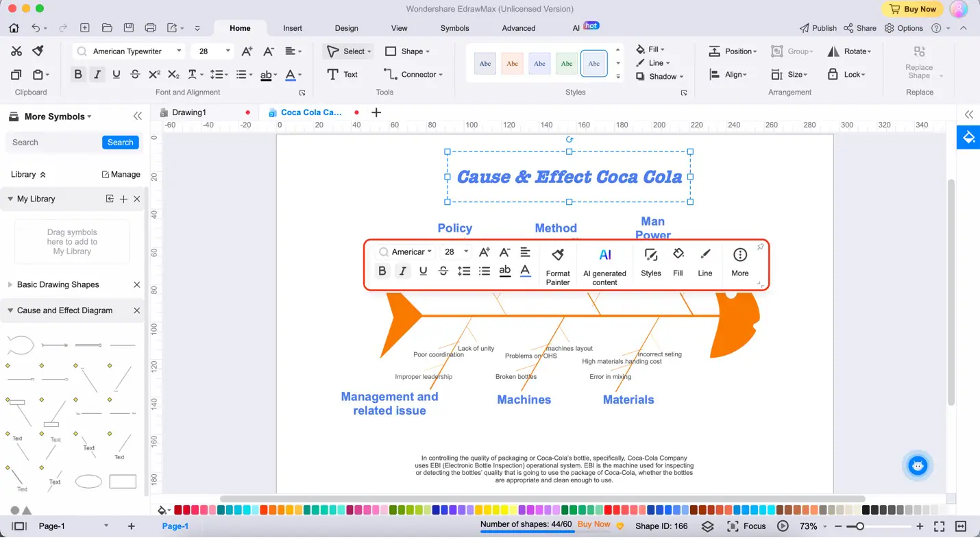Click the Undo arrow in the top bar
980x540 pixels.
(36, 28)
